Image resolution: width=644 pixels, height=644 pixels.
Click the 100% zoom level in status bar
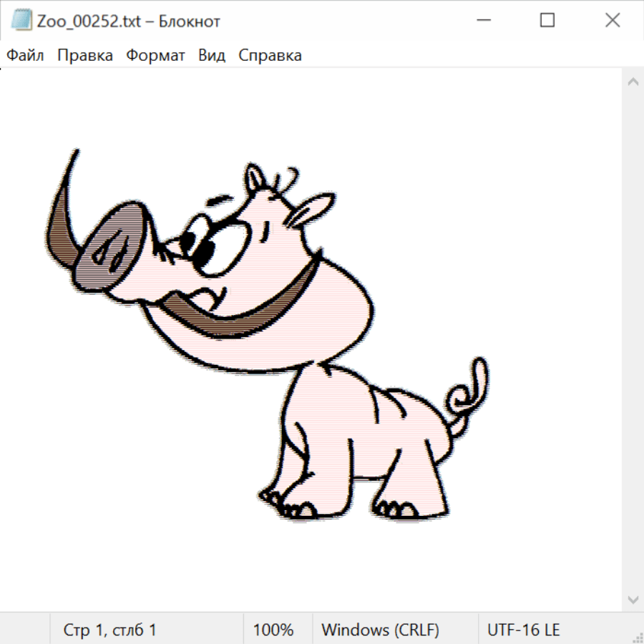273,630
